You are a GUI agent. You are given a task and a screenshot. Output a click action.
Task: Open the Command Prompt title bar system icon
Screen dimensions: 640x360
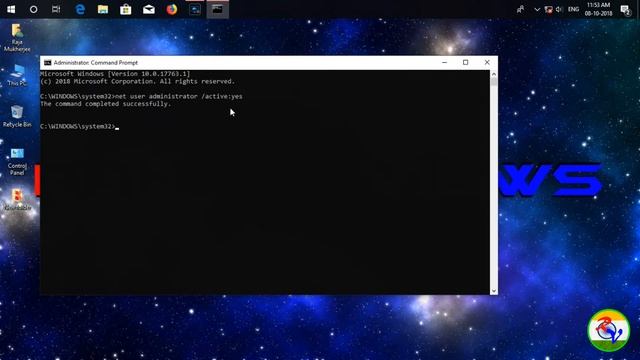coord(48,62)
